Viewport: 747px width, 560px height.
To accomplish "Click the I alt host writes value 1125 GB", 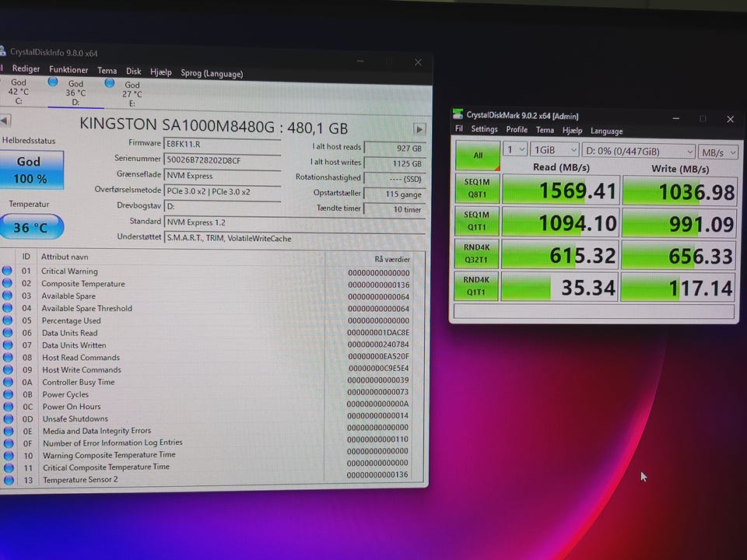I will coord(395,163).
